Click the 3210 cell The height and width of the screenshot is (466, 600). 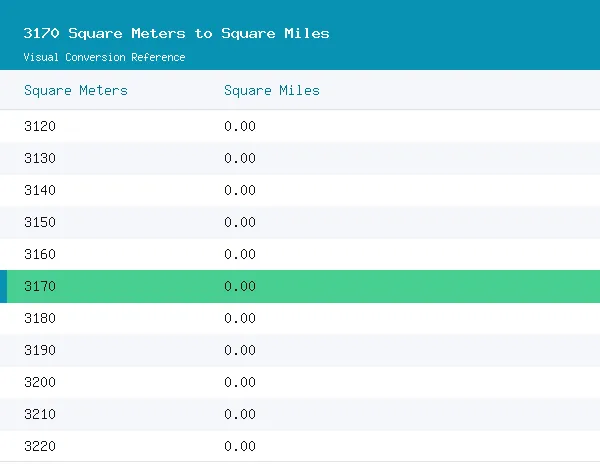(40, 414)
